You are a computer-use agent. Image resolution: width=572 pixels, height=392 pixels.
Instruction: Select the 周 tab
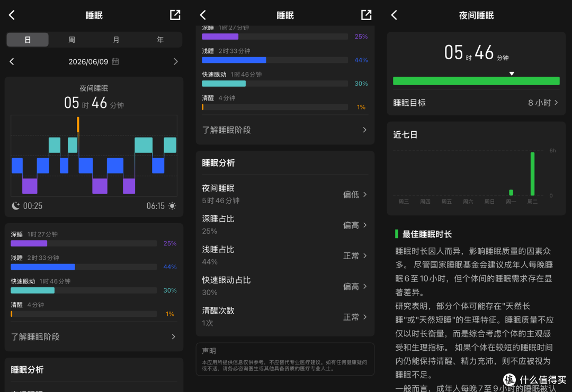[x=71, y=39]
